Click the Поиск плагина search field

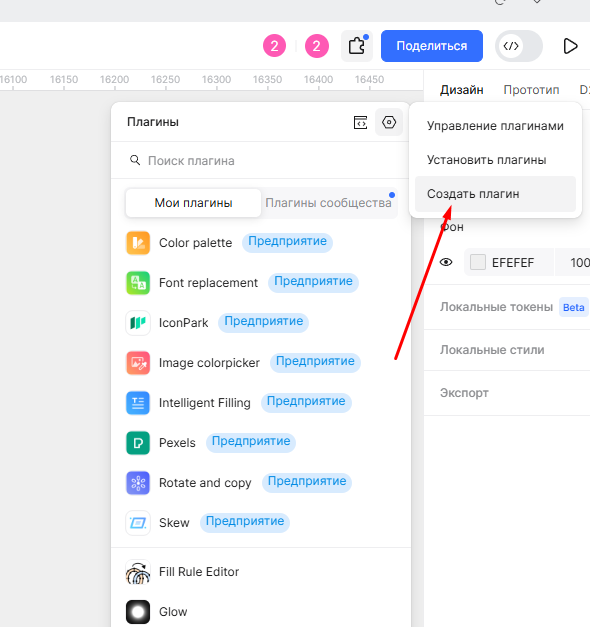(260, 161)
